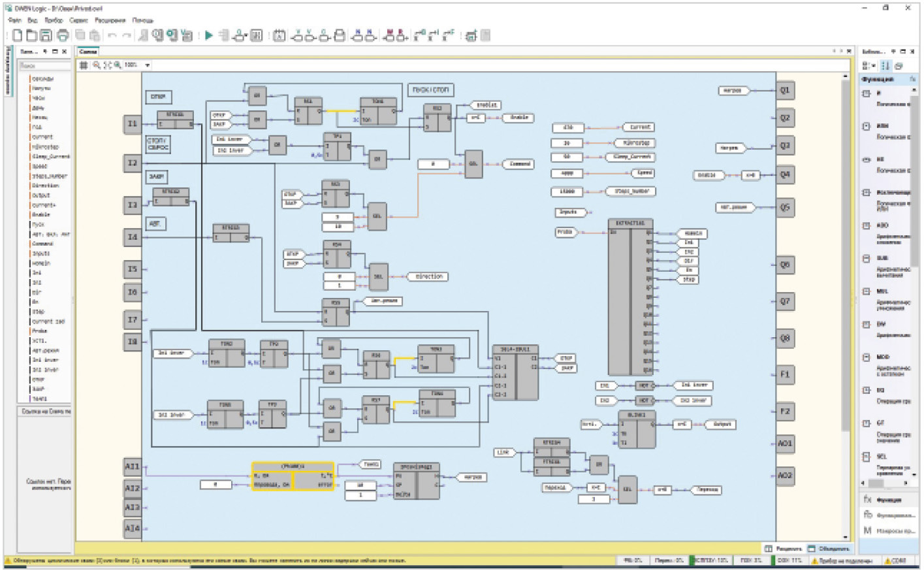Select the AND function block icon in library
The height and width of the screenshot is (571, 924).
click(867, 93)
